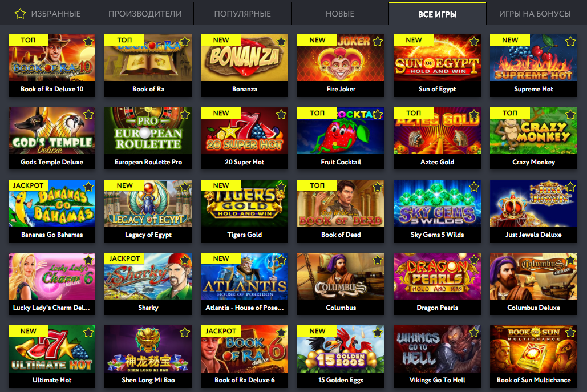The width and height of the screenshot is (587, 392).
Task: Add Shen Long Mi Bao to favorites
Action: click(185, 332)
